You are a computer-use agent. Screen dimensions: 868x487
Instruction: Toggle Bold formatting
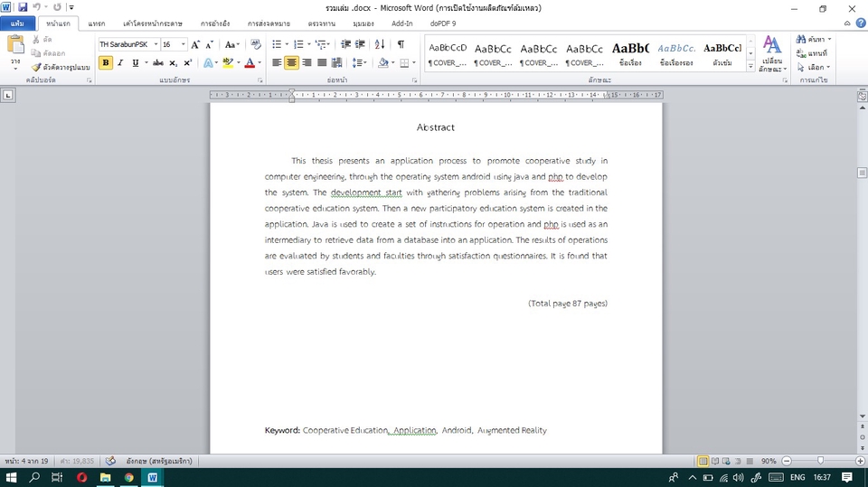coord(105,62)
